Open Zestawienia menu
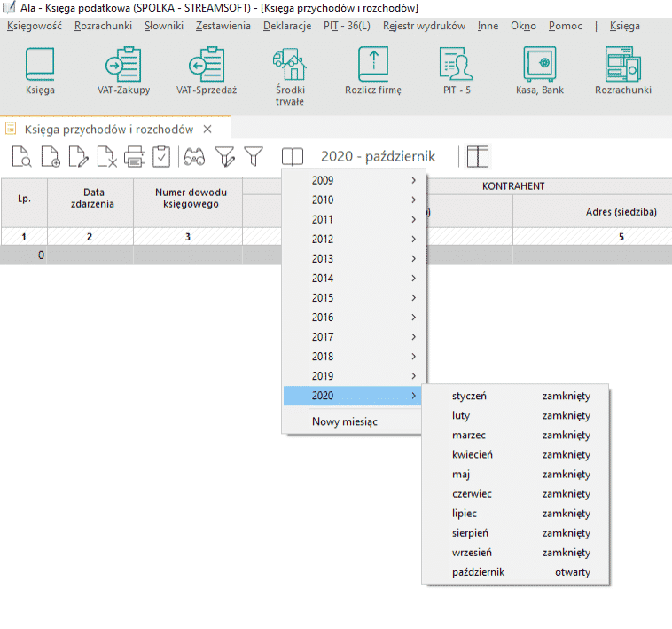 223,26
